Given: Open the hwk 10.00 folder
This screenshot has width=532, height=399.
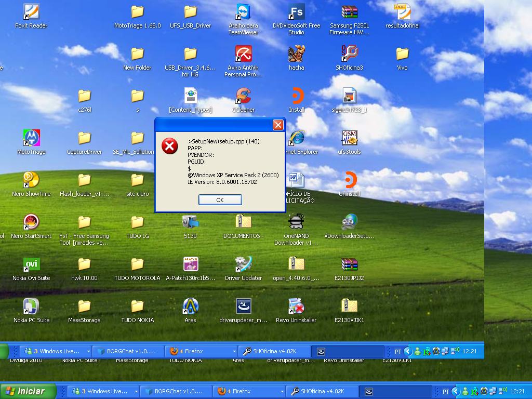Looking at the screenshot, I should coord(85,264).
